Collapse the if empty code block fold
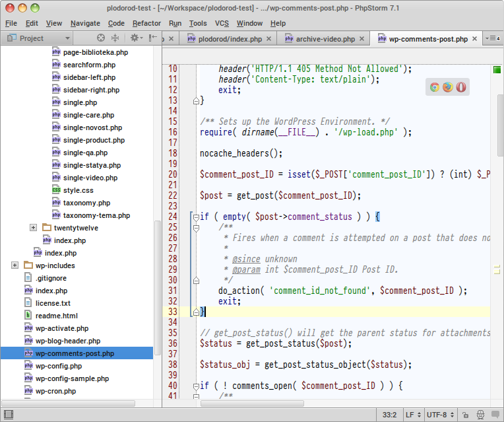 point(195,217)
